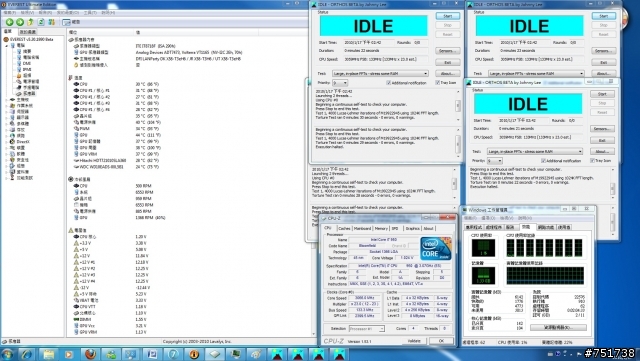Open Windows Explorer folder on taskbar
This screenshot has width=640, height=361.
tap(48, 354)
